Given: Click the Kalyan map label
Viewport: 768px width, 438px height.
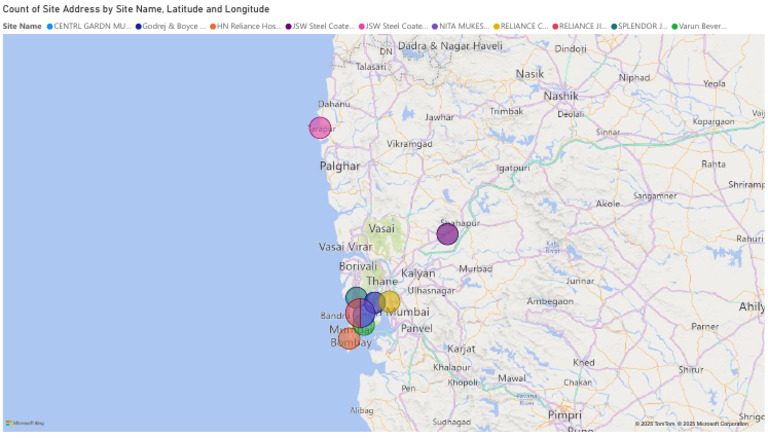Looking at the screenshot, I should 418,273.
